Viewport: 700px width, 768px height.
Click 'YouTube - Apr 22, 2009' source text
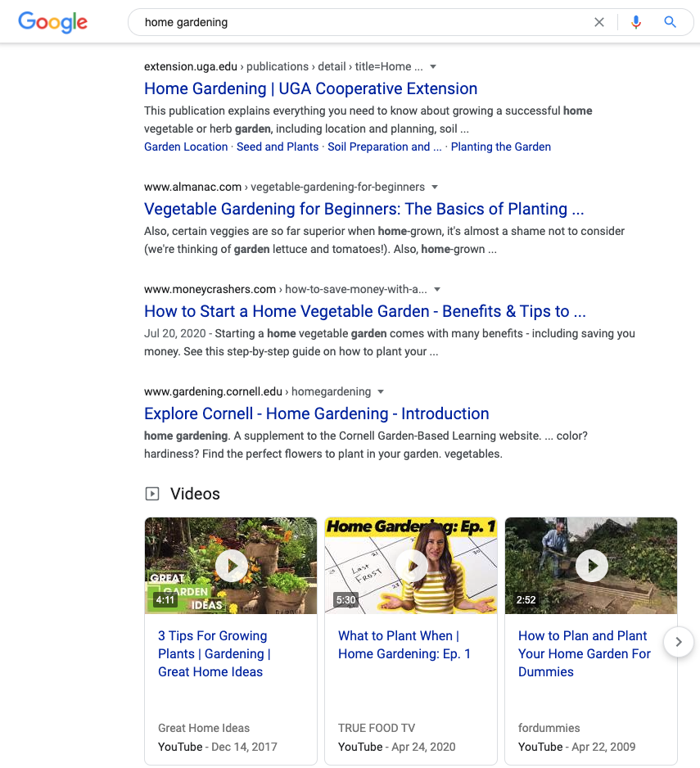click(x=576, y=747)
